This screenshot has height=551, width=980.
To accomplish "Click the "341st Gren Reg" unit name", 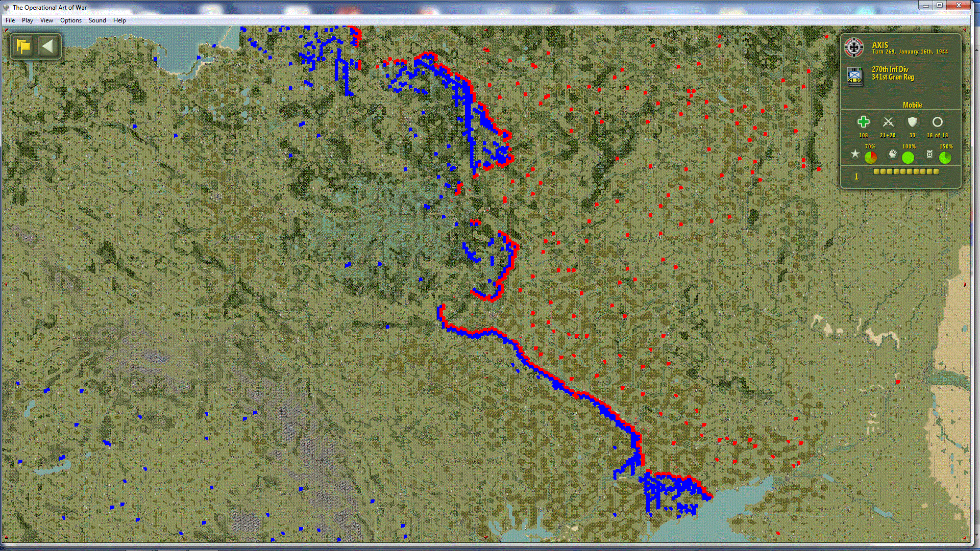I will pos(893,77).
